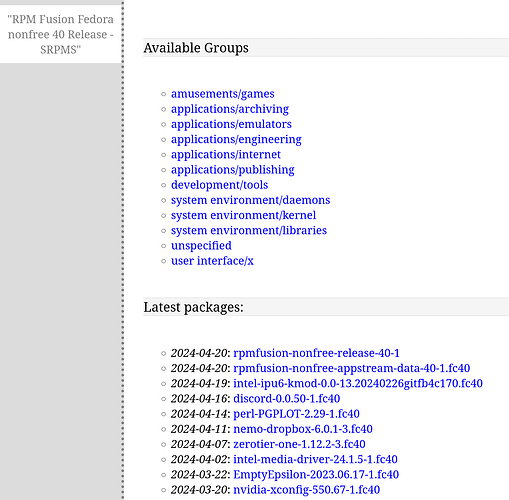Open the unspecified group link
Viewport: 509px width, 500px height.
(201, 246)
